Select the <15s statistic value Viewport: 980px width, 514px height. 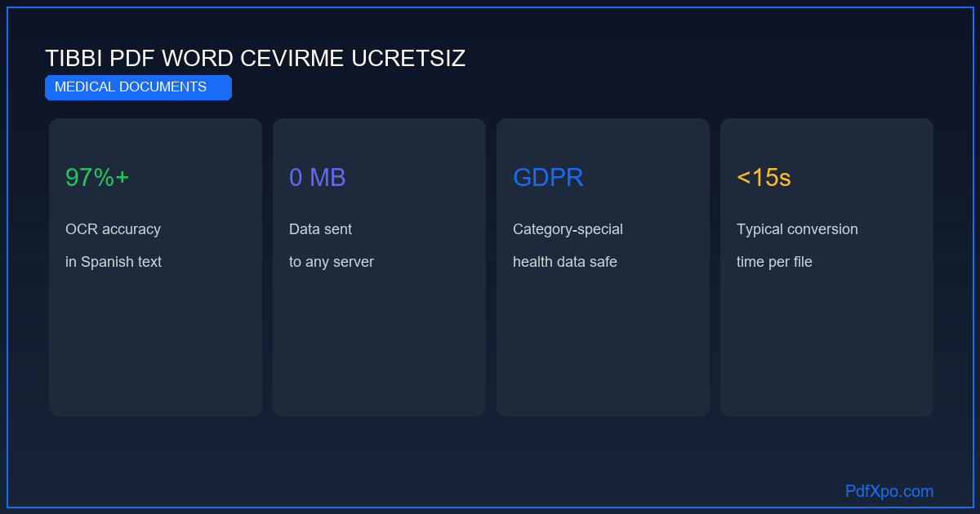[x=764, y=177]
